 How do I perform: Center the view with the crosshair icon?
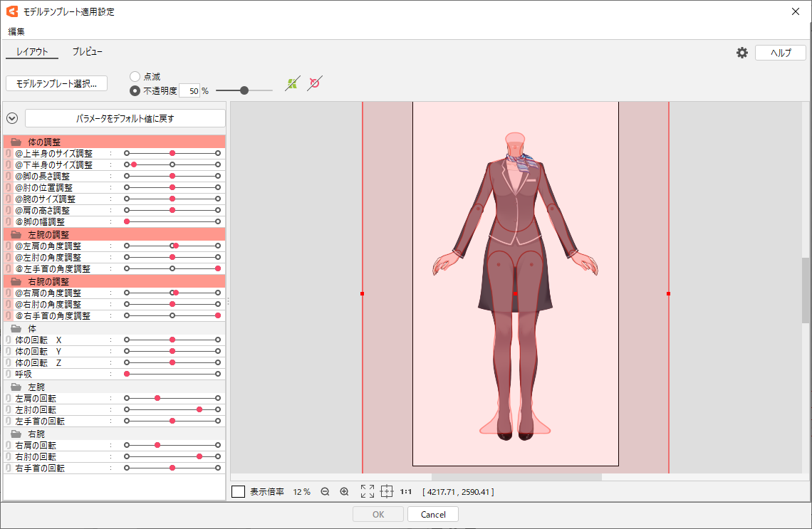click(x=387, y=491)
